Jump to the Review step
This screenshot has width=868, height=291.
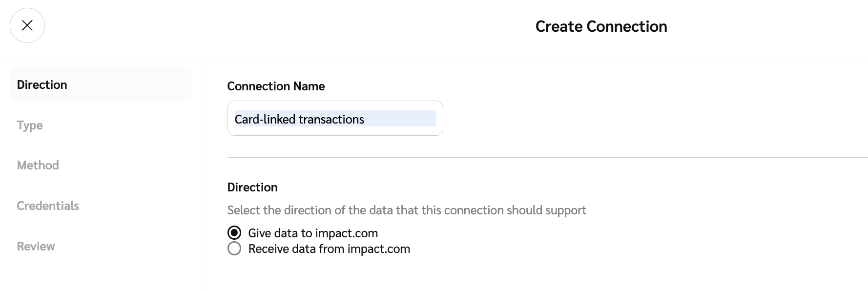point(36,246)
